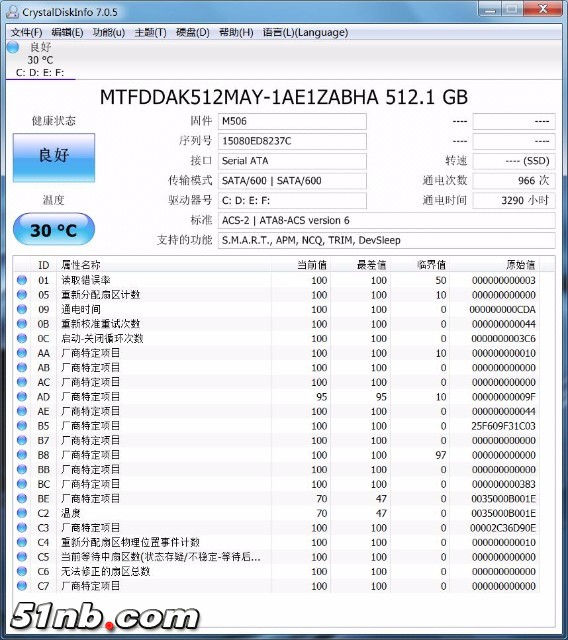Click the firmware field showing M506

point(292,121)
